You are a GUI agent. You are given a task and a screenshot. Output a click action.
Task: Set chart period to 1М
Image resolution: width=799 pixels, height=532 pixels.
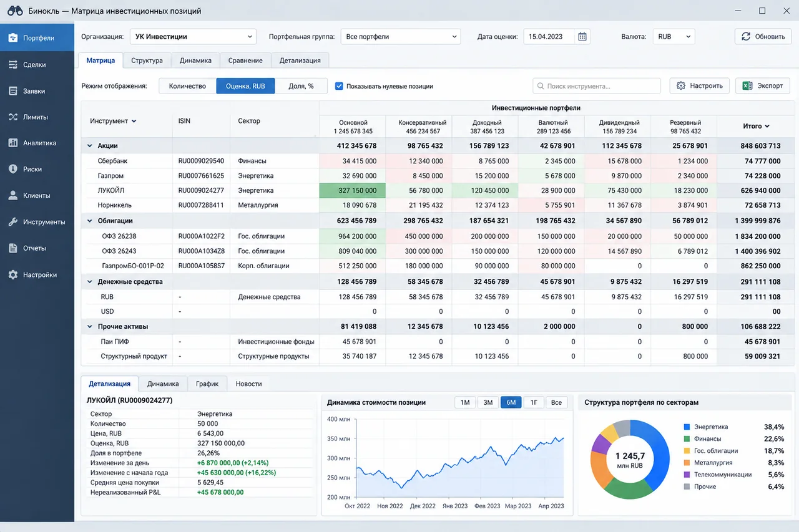tap(465, 402)
